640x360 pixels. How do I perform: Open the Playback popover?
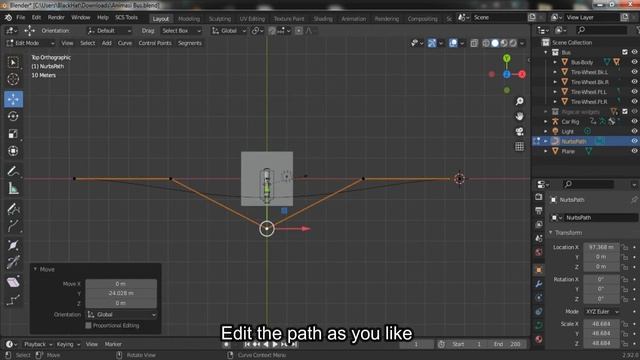pyautogui.click(x=38, y=344)
